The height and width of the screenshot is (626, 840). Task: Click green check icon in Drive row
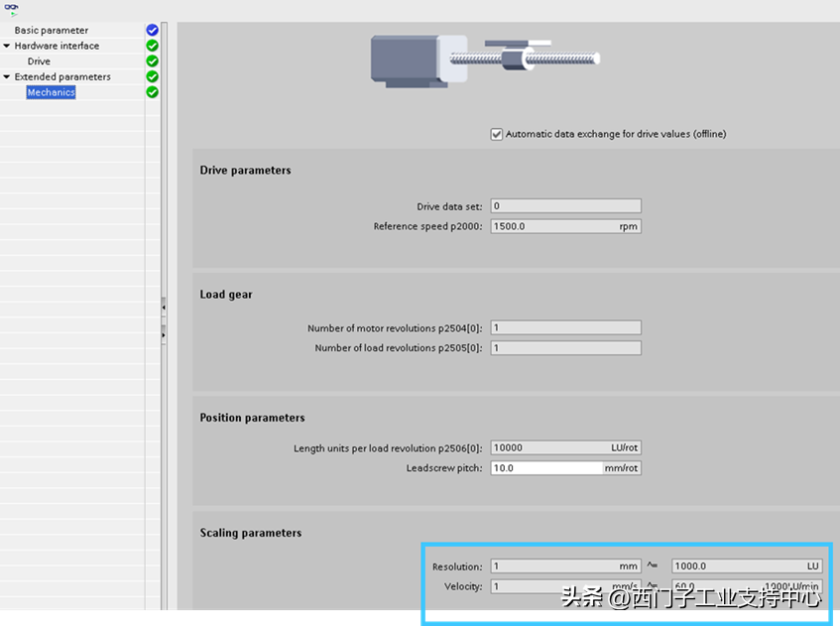[x=152, y=62]
